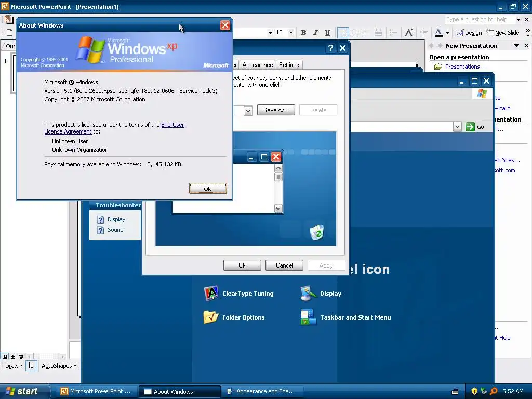Viewport: 532px width, 399px height.
Task: Switch to the Appearance tab
Action: pyautogui.click(x=257, y=65)
